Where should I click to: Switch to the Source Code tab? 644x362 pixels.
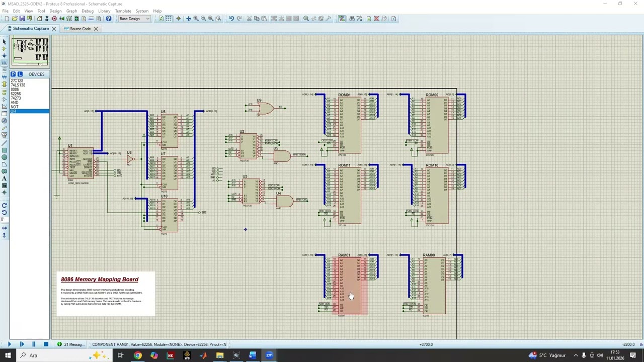point(80,29)
